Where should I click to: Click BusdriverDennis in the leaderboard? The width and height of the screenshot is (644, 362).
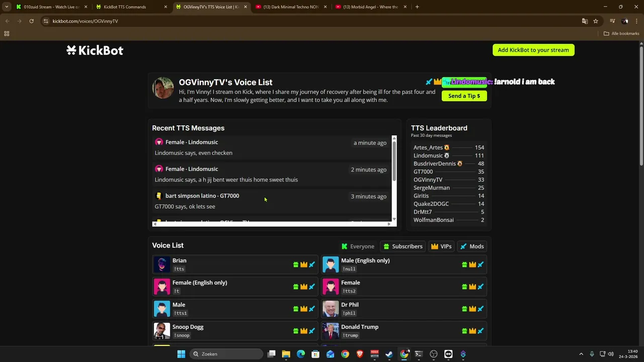[435, 163]
